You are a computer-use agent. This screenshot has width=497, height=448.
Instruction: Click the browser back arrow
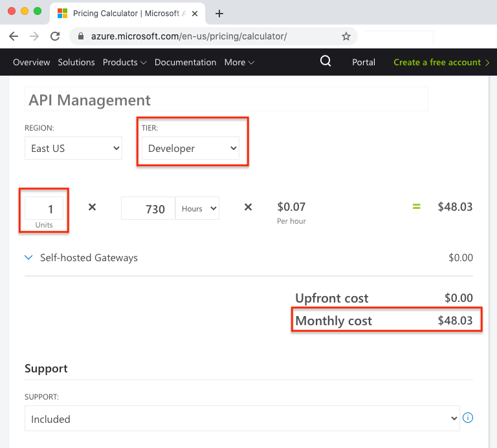[14, 36]
